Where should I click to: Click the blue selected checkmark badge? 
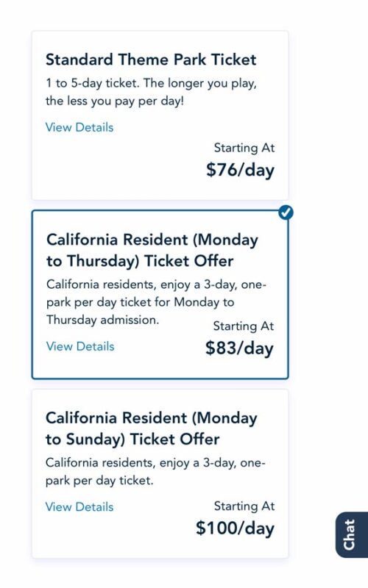286,212
